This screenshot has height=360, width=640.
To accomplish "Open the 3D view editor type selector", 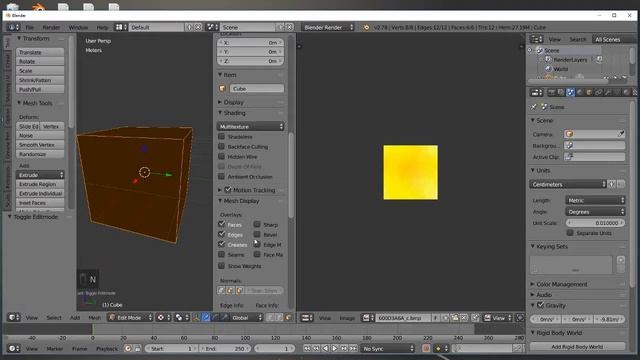I will [14, 317].
